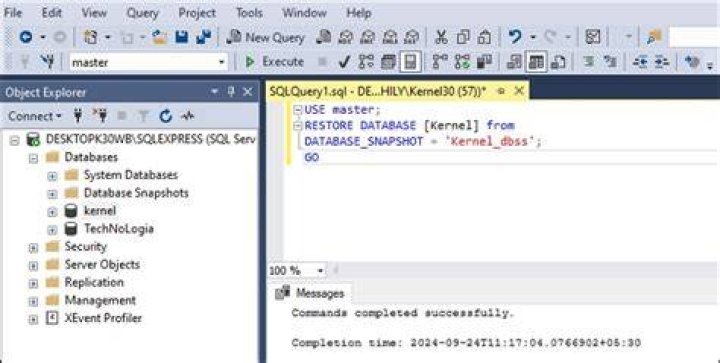Click the Copy icon in the toolbar
Screen dimensions: 720x363
tap(463, 37)
